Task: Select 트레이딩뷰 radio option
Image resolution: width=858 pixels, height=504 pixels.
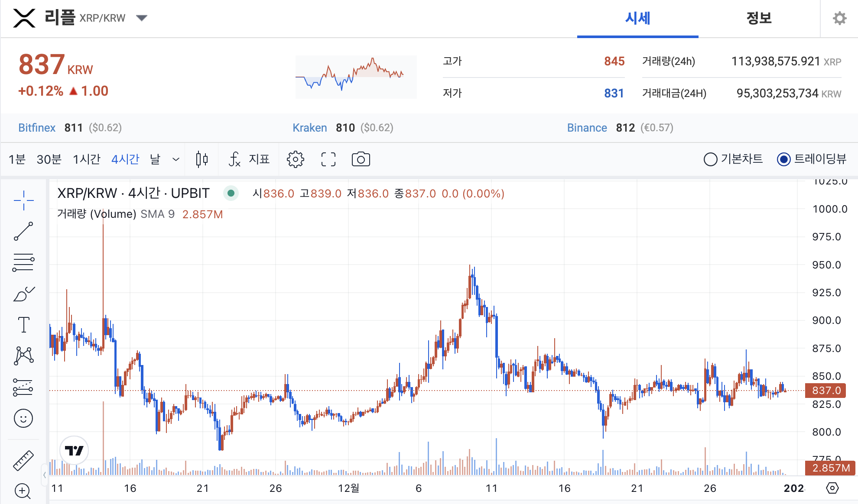Action: pyautogui.click(x=783, y=159)
